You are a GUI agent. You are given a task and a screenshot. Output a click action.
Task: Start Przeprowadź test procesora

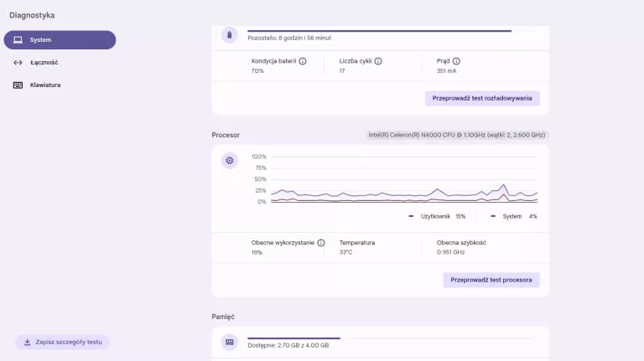tap(491, 280)
